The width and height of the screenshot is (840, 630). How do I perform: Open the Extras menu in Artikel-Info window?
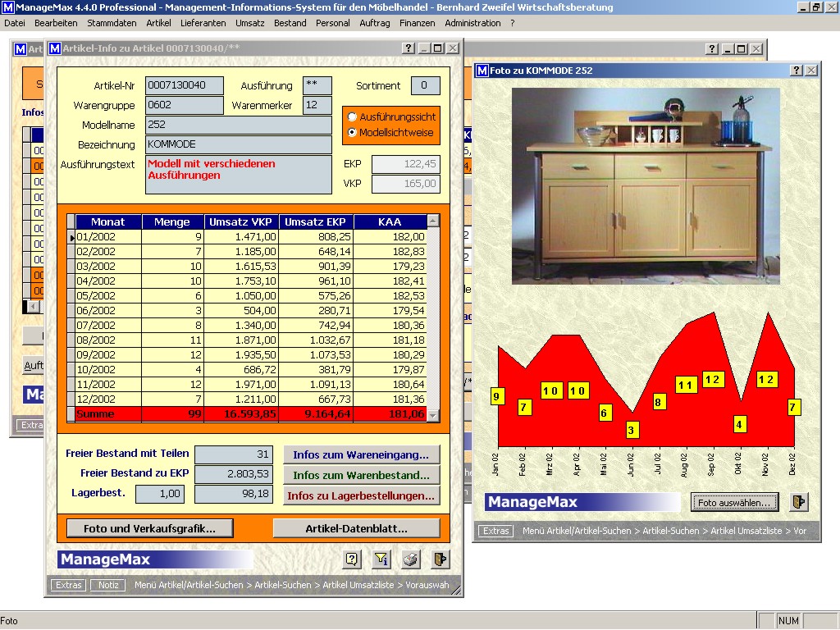(68, 585)
